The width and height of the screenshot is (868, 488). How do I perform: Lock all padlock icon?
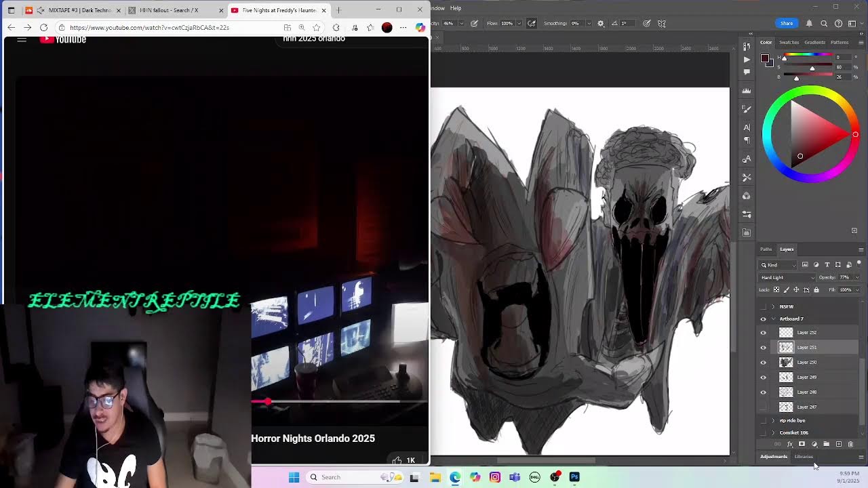point(816,290)
